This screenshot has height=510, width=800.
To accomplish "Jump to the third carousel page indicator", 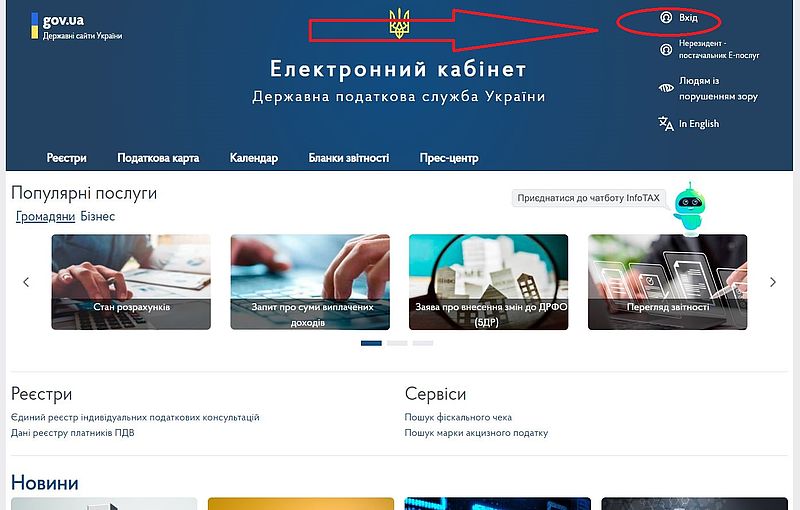I will [x=423, y=343].
